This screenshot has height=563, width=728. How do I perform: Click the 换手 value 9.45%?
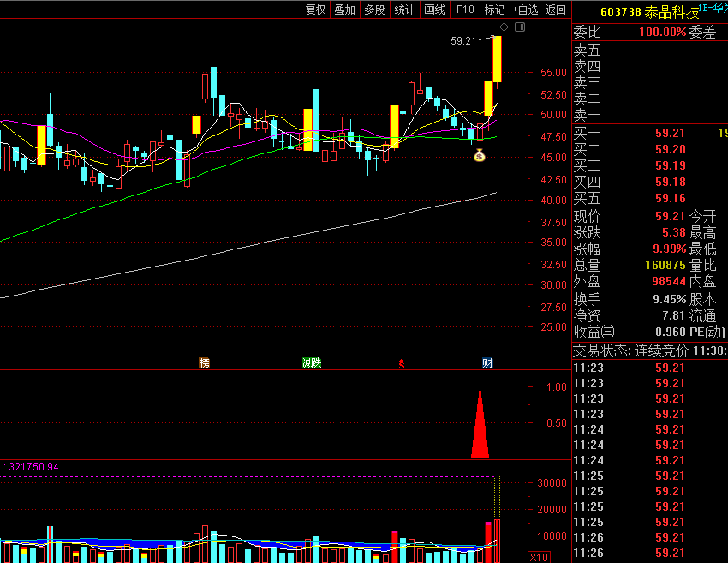click(x=670, y=300)
